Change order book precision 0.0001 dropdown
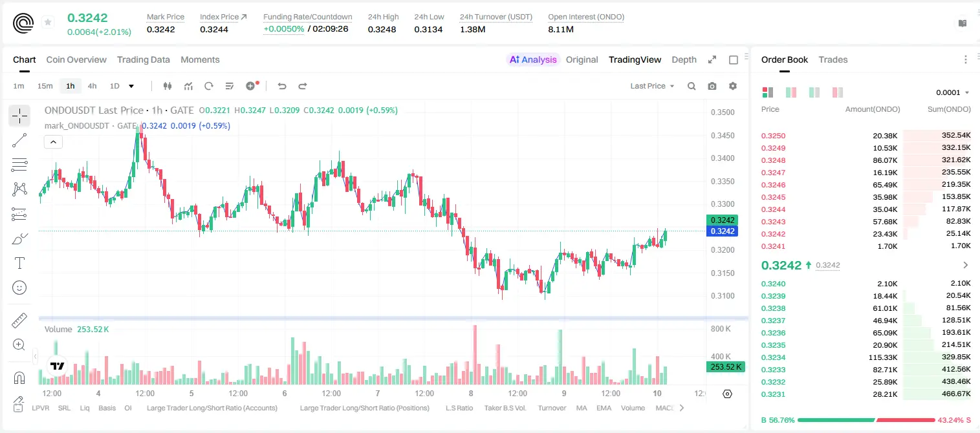 tap(952, 92)
